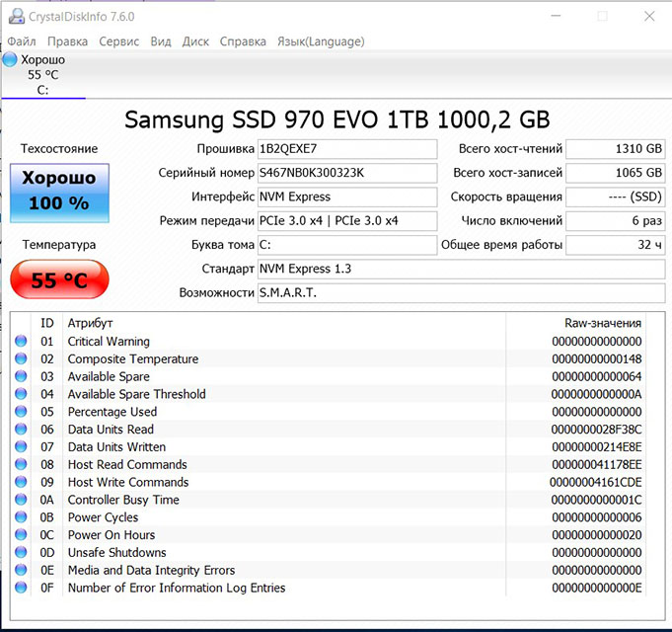The width and height of the screenshot is (672, 632).
Task: Click the total host writes value 1065 GB
Action: tap(616, 173)
